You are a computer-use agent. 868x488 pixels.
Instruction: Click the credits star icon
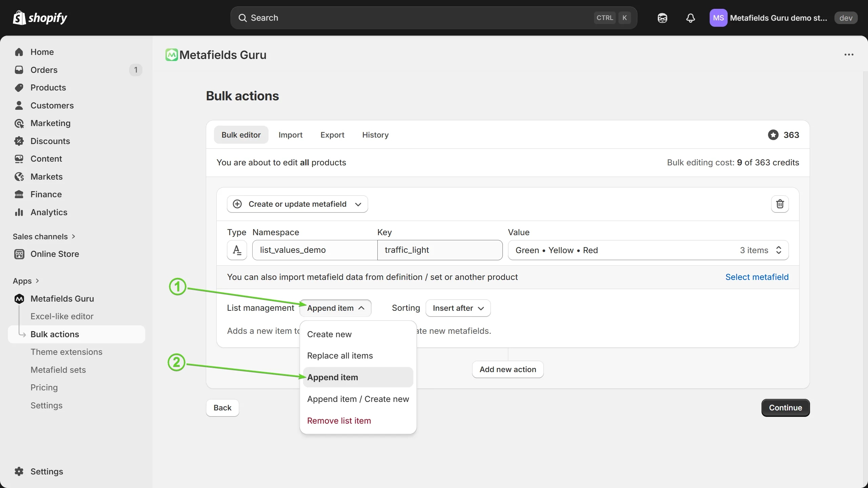coord(773,135)
